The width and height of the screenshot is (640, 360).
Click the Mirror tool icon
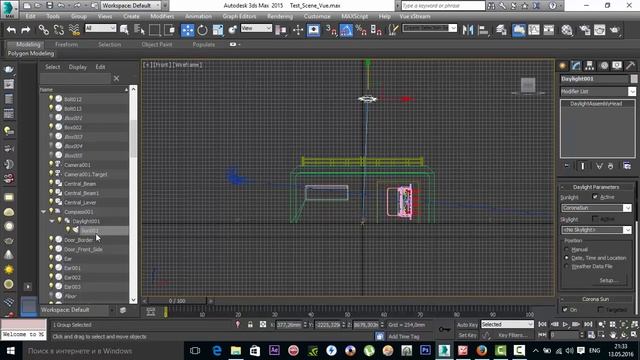[x=468, y=30]
